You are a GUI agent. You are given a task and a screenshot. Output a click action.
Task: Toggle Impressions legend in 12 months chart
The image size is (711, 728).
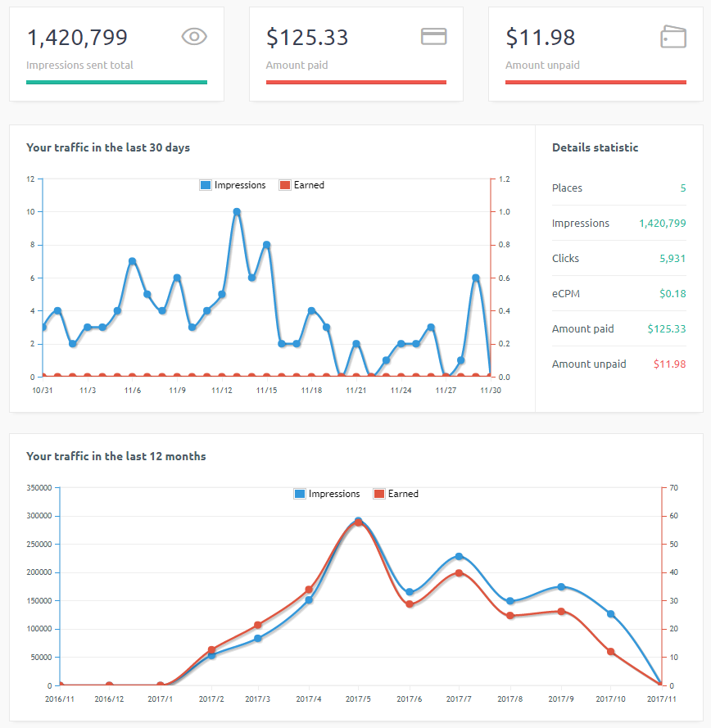[327, 494]
